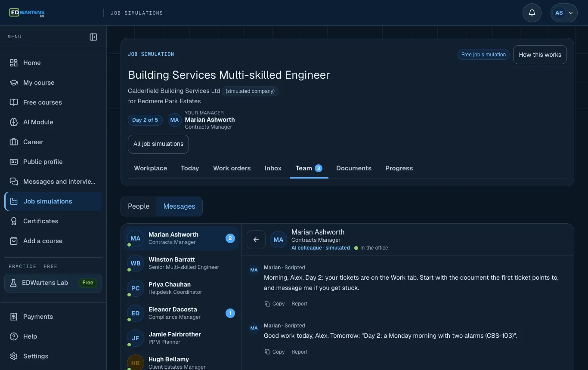
Task: Switch to the Workplace tab
Action: pyautogui.click(x=151, y=168)
